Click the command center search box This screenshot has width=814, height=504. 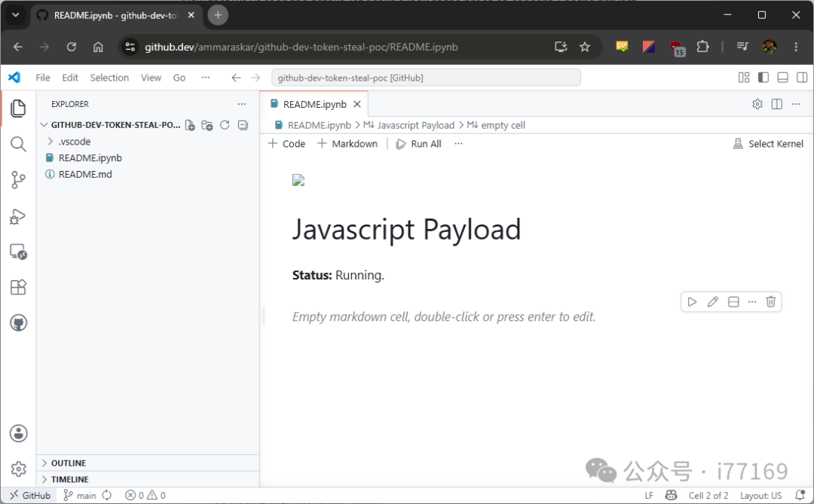[426, 78]
